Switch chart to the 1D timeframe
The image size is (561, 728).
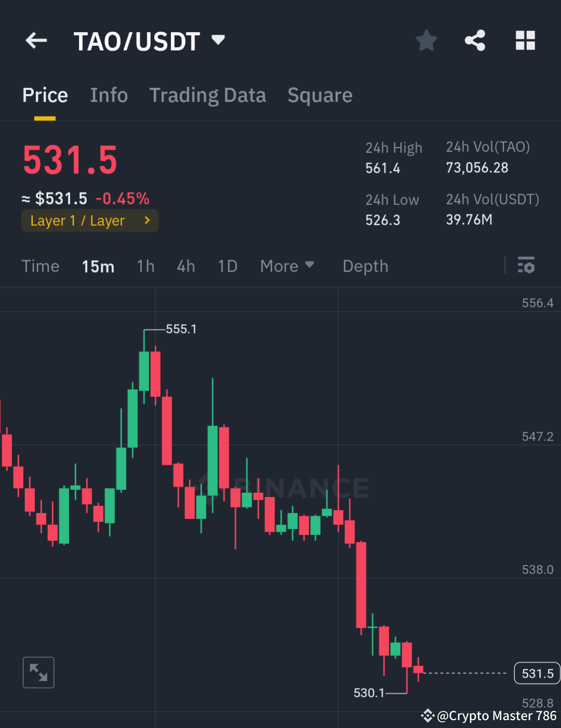[x=227, y=266]
